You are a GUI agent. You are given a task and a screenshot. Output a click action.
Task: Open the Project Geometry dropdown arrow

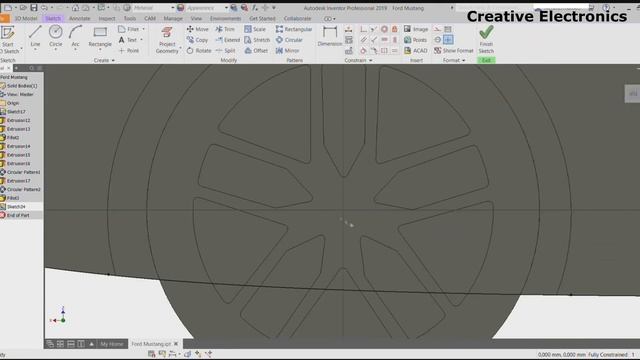tap(180, 48)
